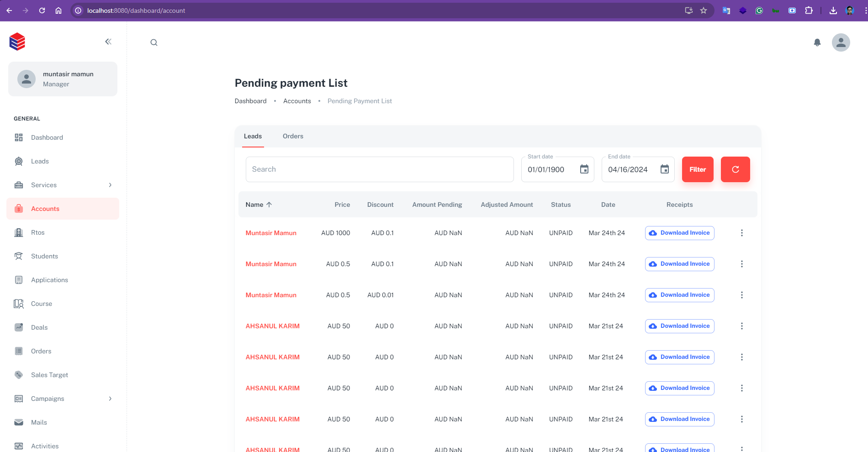Screen dimensions: 868x452
Task: Open more options for first Muntasir Mamun row
Action: tap(741, 233)
